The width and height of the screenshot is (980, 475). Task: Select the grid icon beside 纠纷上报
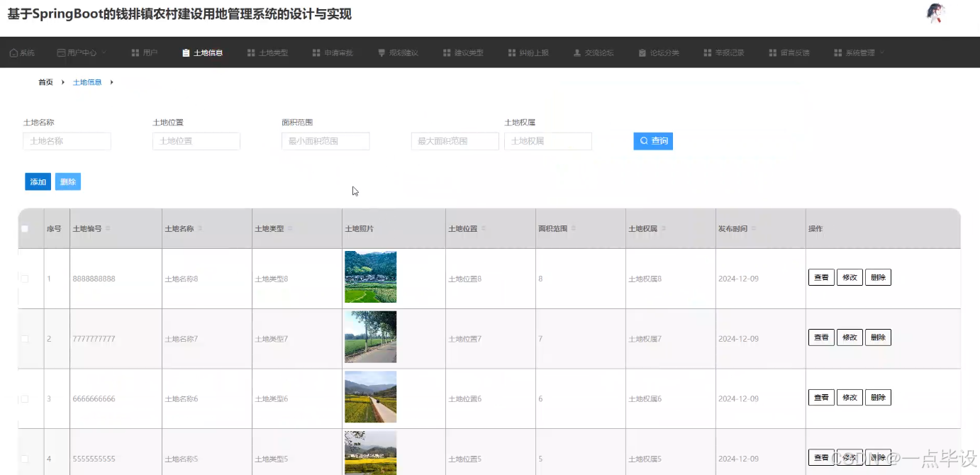pos(512,53)
